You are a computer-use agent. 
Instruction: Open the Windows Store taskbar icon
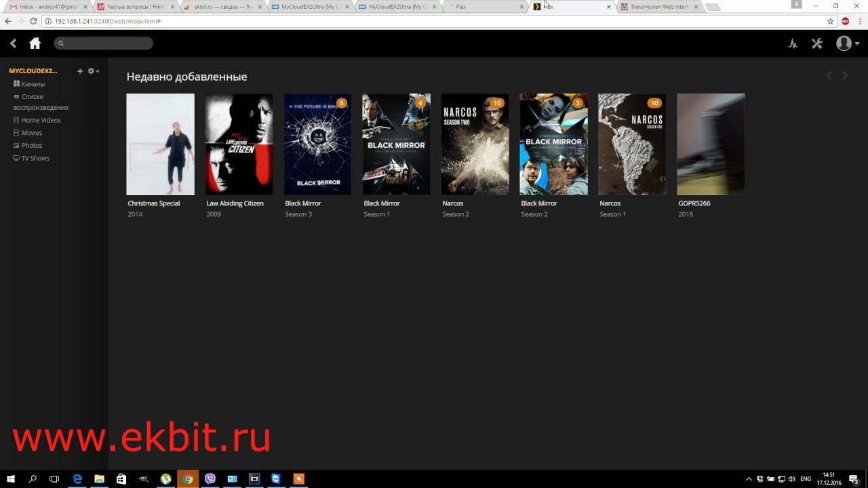click(121, 479)
